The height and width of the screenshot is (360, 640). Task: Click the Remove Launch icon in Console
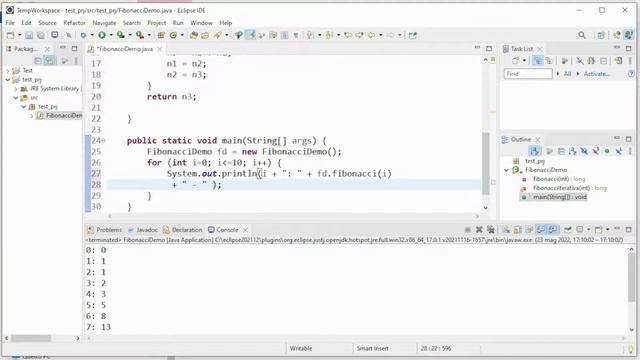(479, 230)
